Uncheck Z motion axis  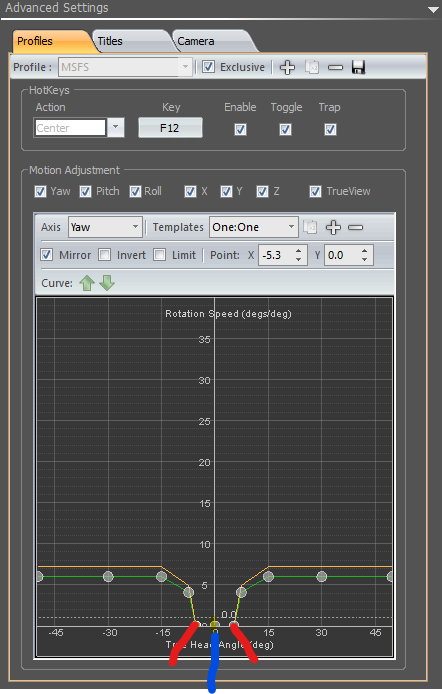tap(262, 191)
